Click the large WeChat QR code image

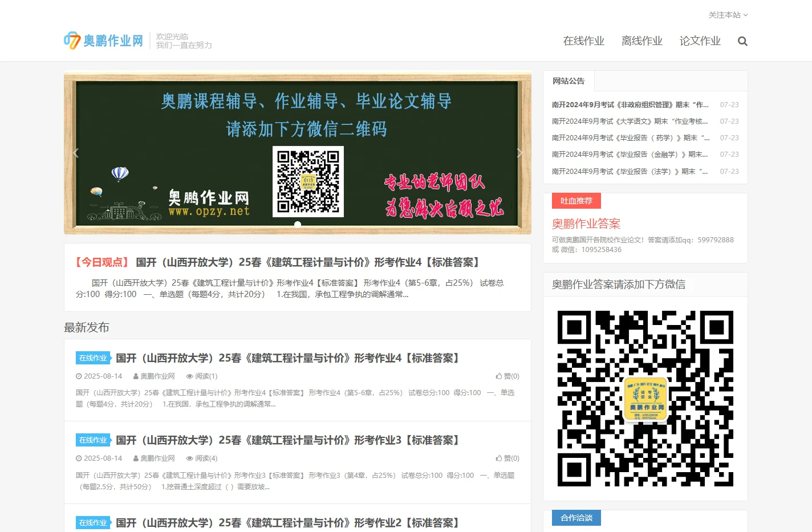[645, 399]
